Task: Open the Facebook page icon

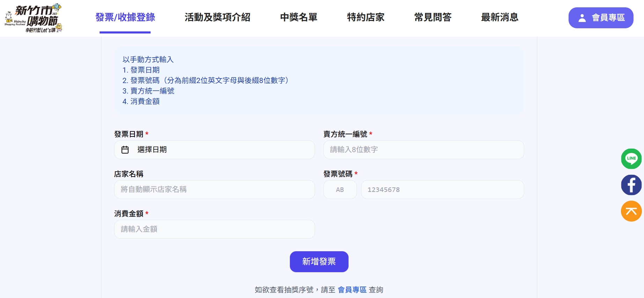Action: (x=631, y=185)
